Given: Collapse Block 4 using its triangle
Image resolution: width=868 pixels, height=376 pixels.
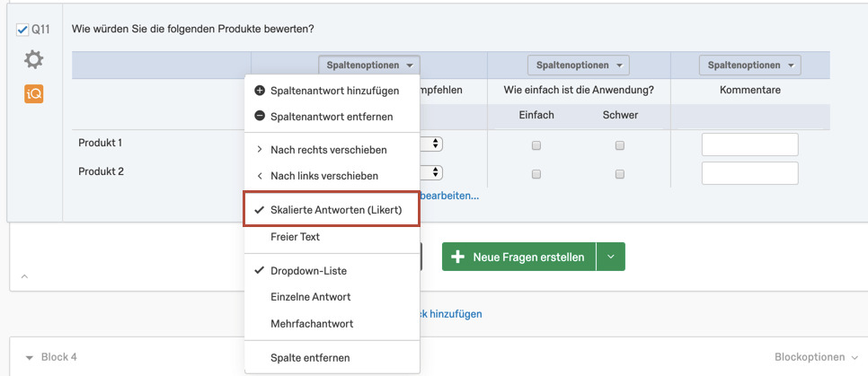Looking at the screenshot, I should 30,358.
